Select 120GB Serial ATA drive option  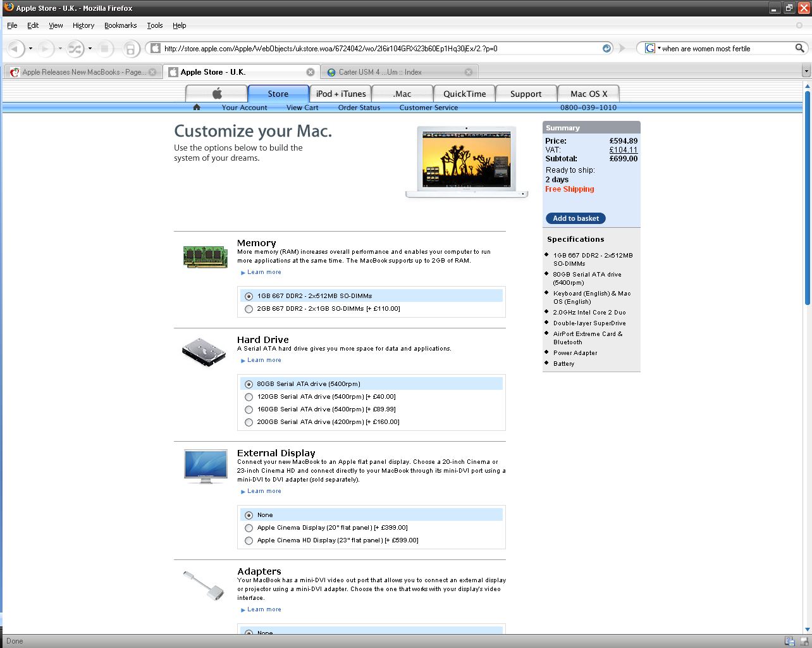[249, 397]
